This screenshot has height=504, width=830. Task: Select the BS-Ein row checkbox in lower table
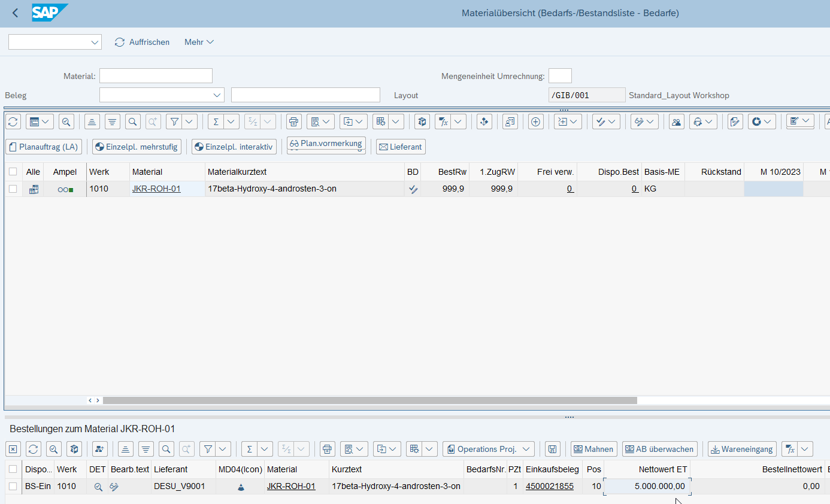(13, 487)
